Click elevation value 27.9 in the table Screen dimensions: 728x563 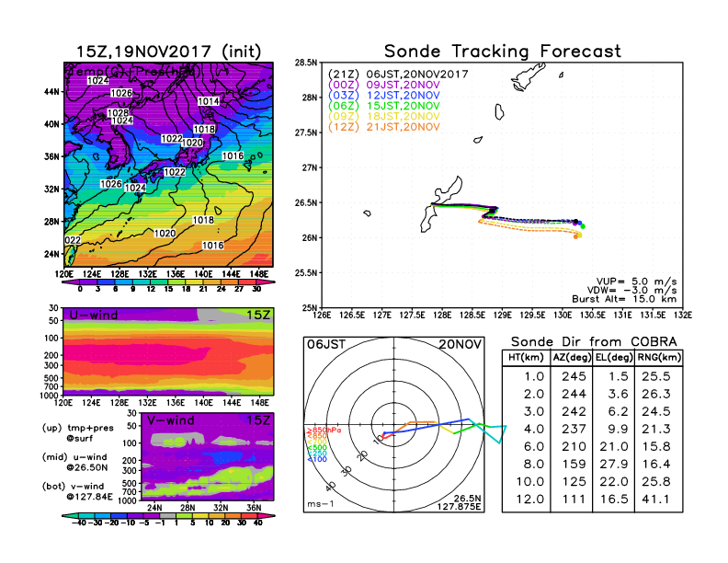click(x=614, y=464)
